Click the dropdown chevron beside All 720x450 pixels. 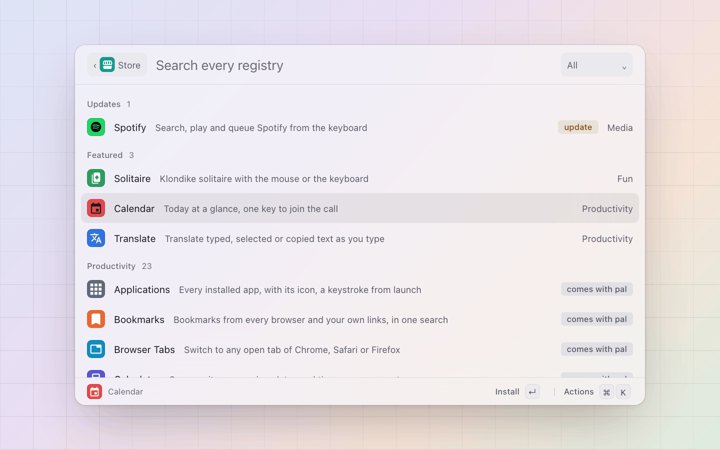click(x=624, y=67)
